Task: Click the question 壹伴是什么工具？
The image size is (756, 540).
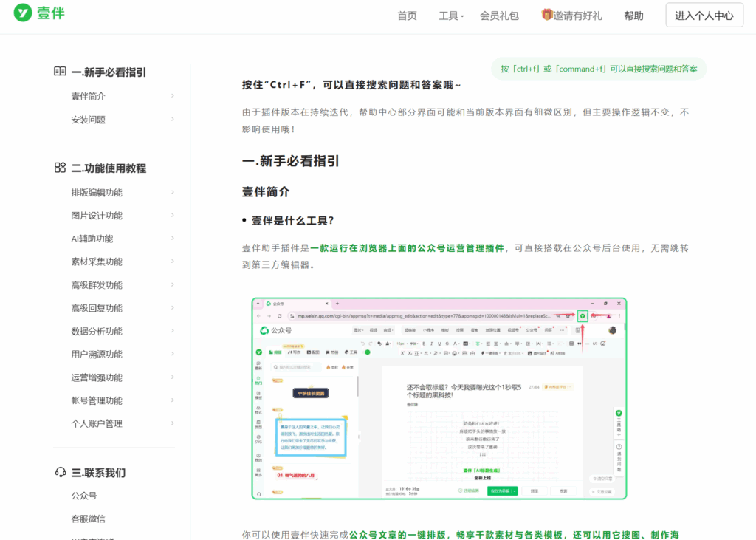Action: [x=292, y=221]
